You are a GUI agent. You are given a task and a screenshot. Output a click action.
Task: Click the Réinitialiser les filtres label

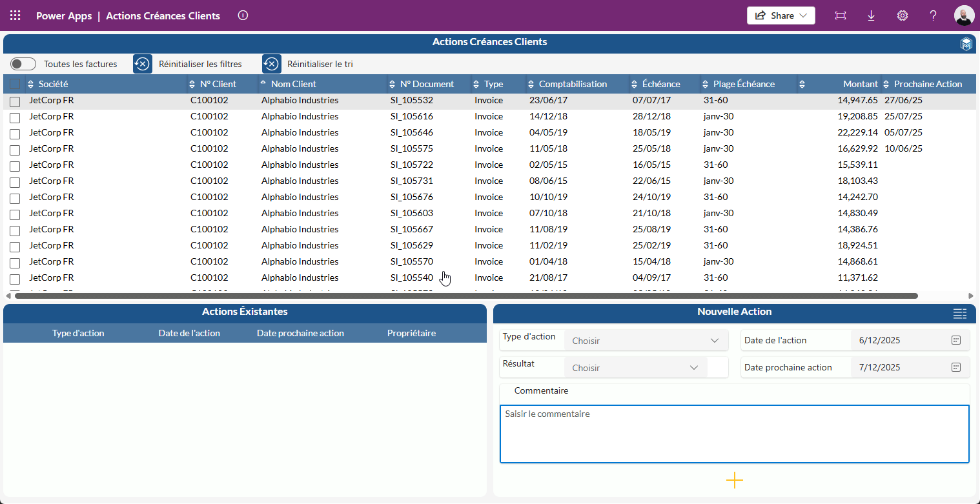click(x=200, y=64)
